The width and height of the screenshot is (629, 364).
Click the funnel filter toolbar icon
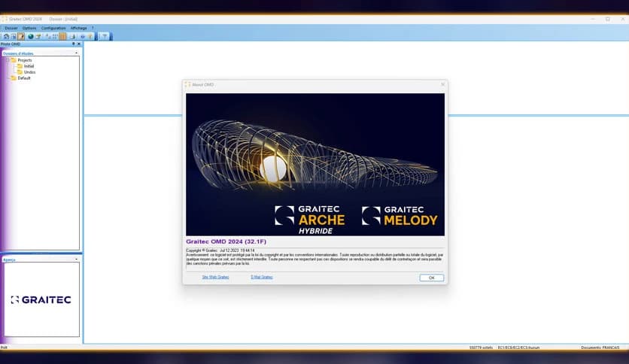105,37
